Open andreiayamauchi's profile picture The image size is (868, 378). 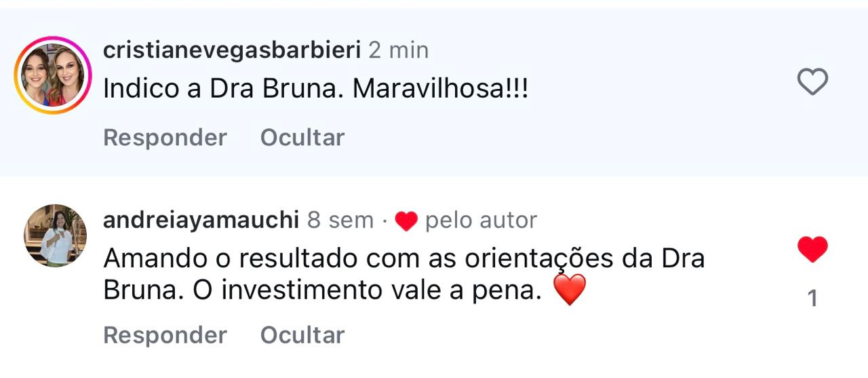(x=55, y=235)
